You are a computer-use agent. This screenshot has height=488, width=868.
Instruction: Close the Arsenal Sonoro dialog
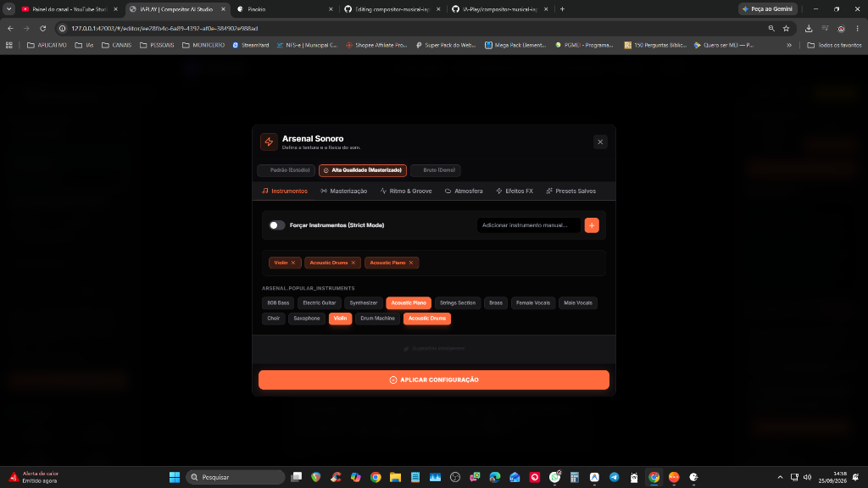click(x=600, y=142)
